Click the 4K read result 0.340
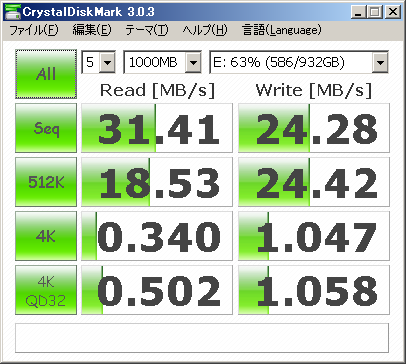 (x=157, y=236)
